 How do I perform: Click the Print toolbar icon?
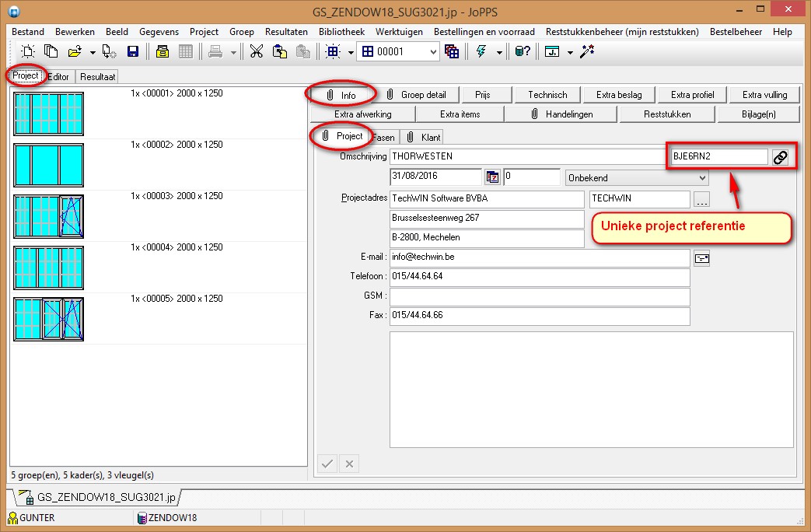point(215,51)
